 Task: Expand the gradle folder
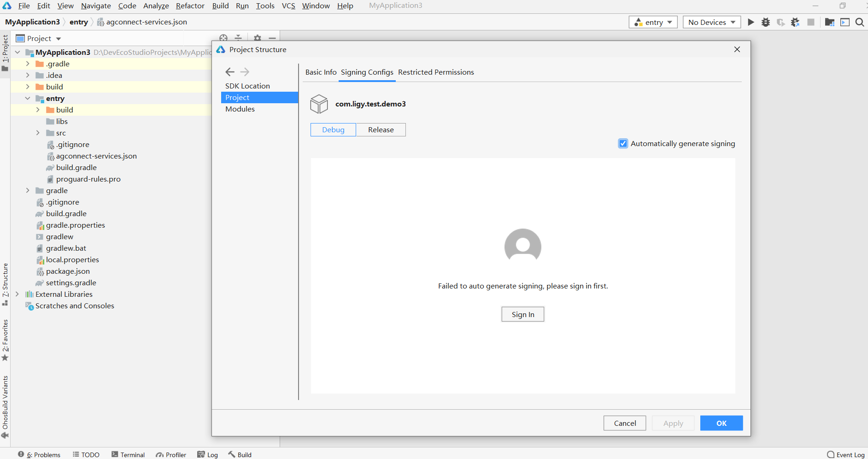click(28, 190)
